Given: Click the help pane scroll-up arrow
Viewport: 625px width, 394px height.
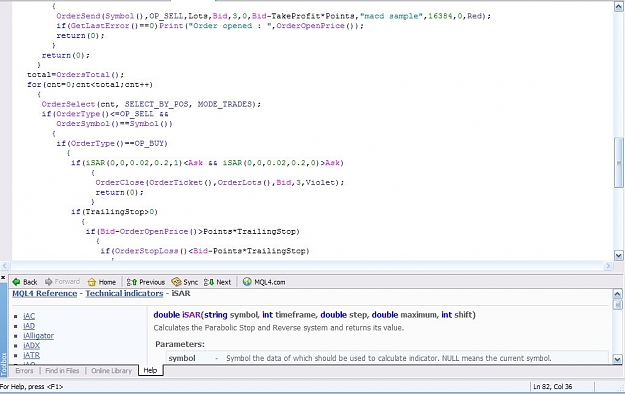Looking at the screenshot, I should click(617, 294).
